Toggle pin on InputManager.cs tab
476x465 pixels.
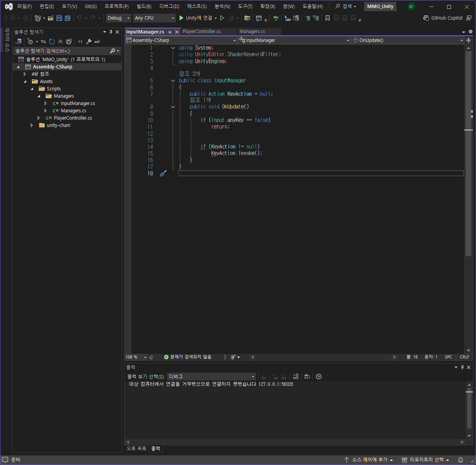[x=170, y=32]
